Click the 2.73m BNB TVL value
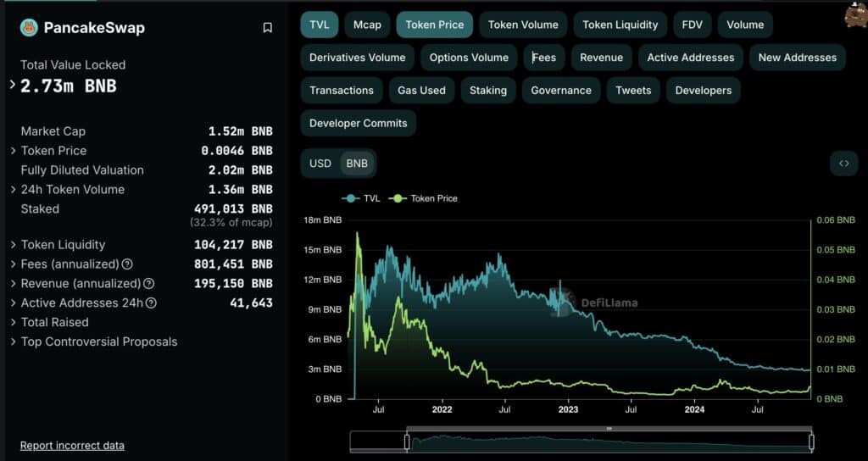The image size is (868, 461). [x=69, y=86]
